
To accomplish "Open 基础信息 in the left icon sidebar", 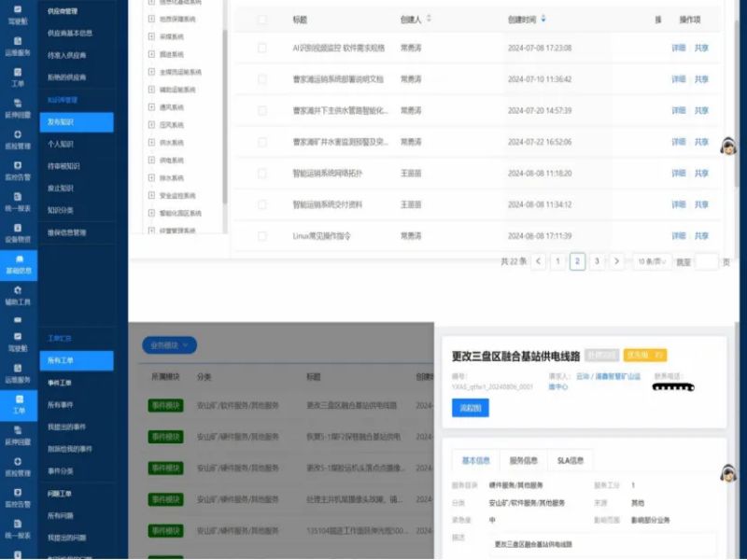I will click(18, 264).
